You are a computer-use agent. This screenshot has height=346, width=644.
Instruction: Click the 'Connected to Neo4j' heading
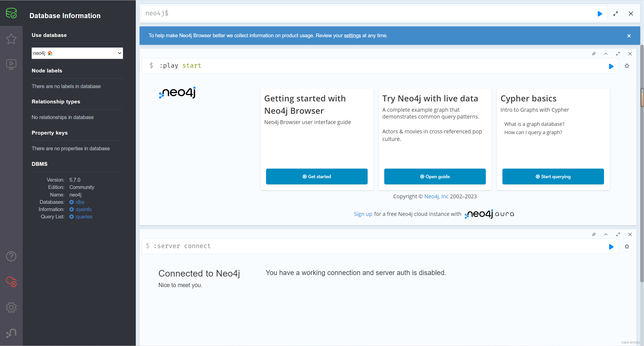[x=199, y=274]
